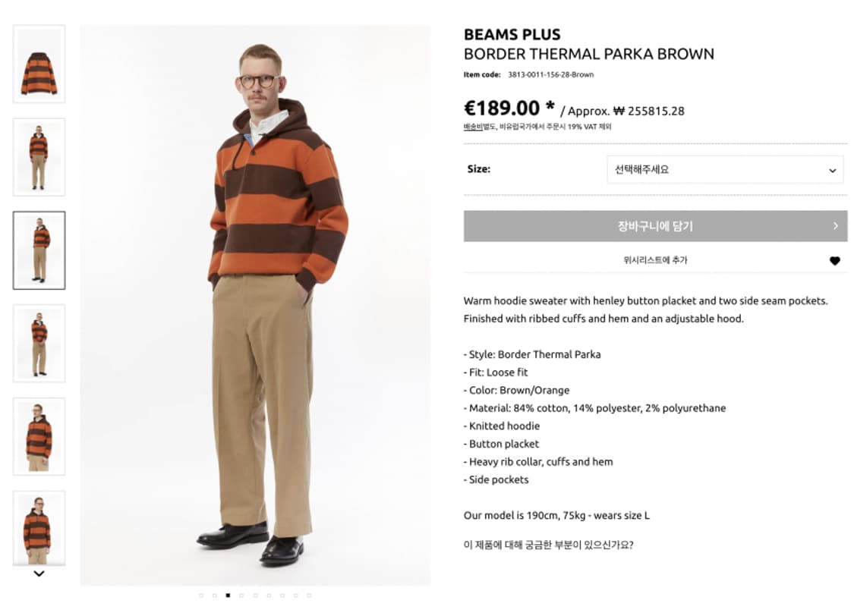Open the Size dropdown chevron
Image resolution: width=854 pixels, height=616 pixels.
pos(831,169)
